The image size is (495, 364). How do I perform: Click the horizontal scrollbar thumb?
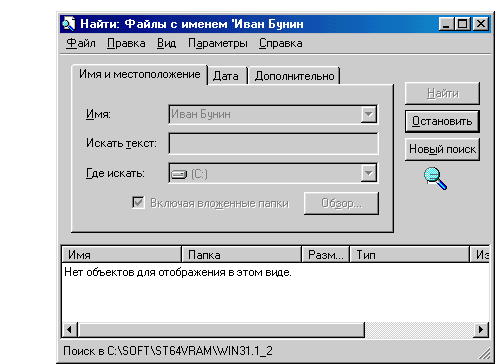point(221,330)
